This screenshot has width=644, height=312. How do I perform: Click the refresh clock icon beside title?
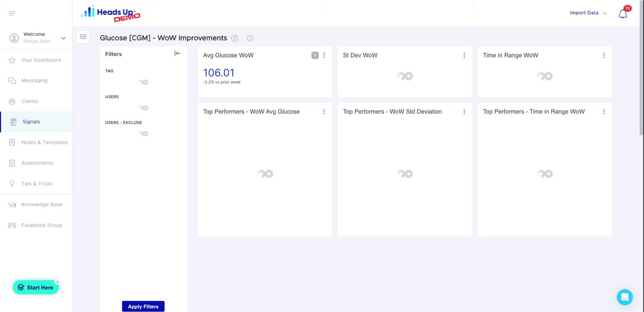[235, 38]
